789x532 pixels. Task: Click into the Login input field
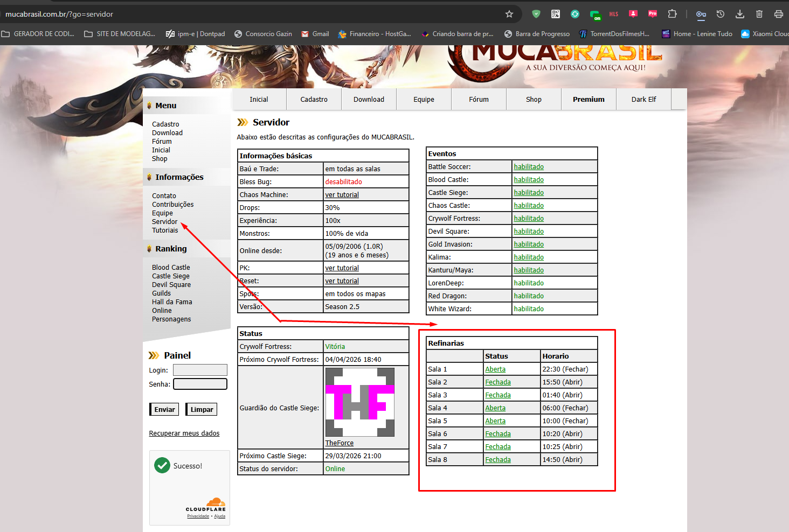[200, 370]
